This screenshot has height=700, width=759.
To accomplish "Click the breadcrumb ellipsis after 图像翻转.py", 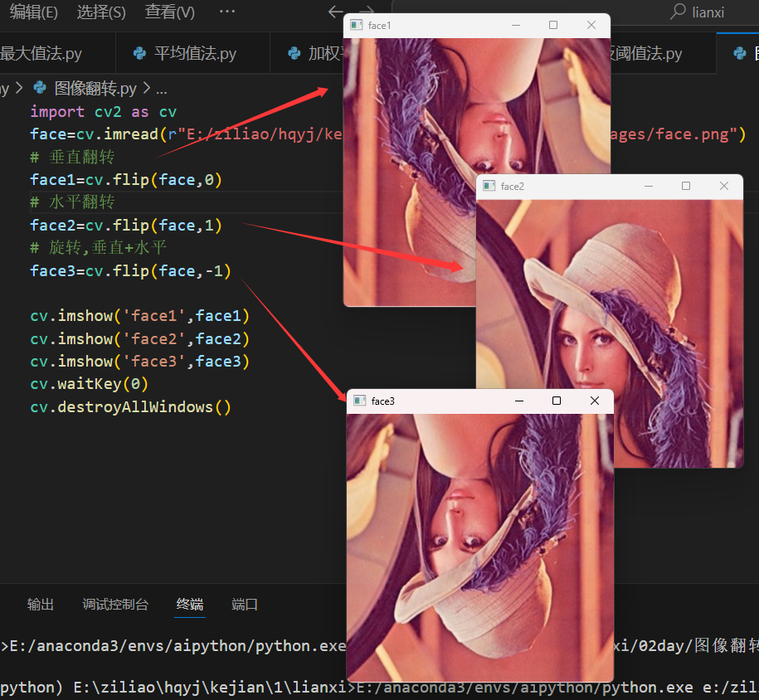I will pos(162,90).
